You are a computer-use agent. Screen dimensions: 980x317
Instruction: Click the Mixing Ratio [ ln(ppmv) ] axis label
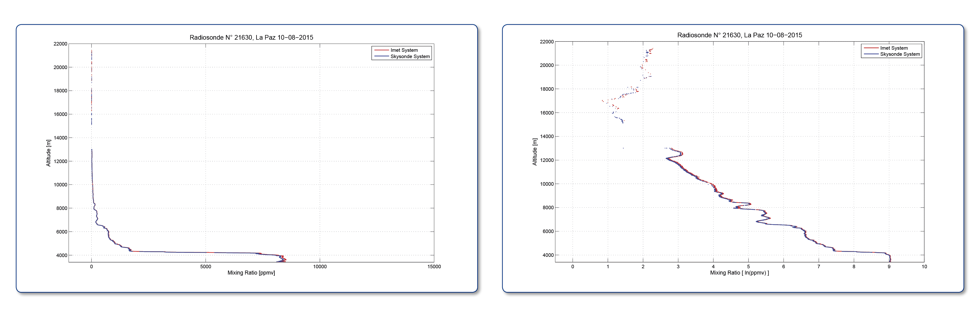pyautogui.click(x=739, y=272)
